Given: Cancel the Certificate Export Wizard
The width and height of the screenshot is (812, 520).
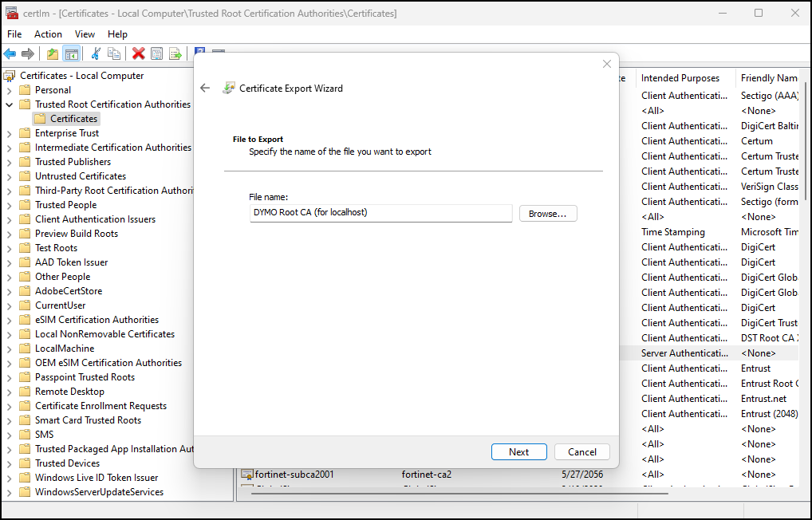Looking at the screenshot, I should 581,452.
